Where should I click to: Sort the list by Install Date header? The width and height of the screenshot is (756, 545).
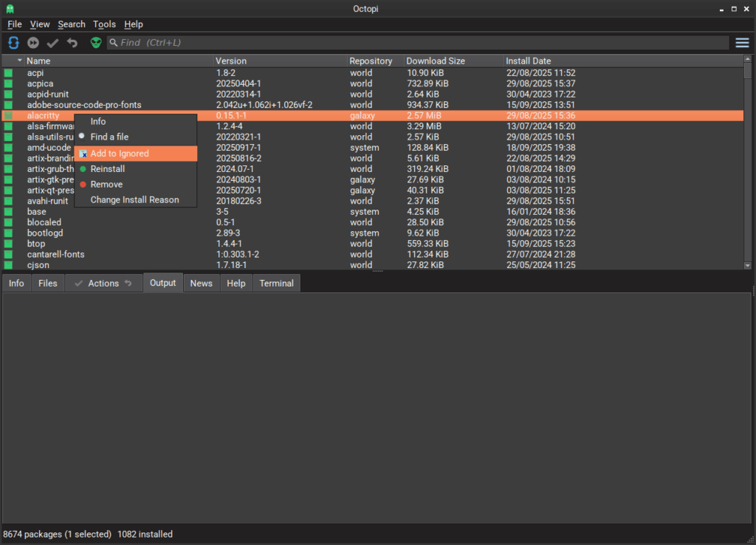[529, 61]
